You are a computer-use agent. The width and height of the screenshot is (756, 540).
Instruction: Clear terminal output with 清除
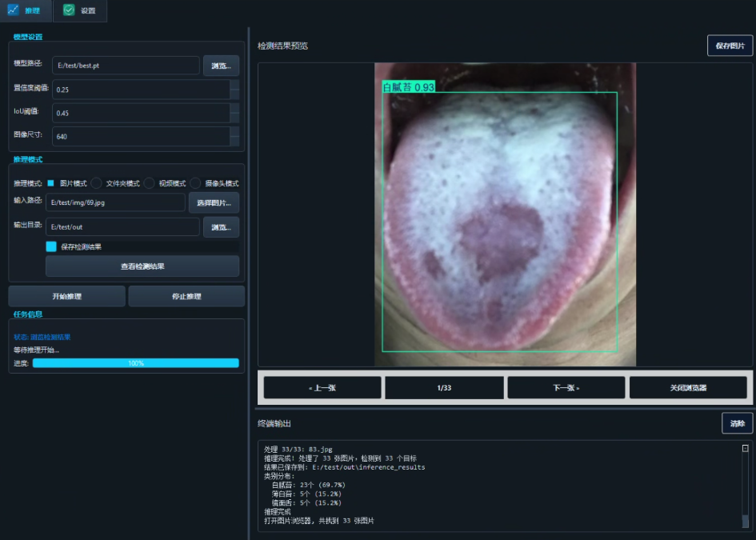(x=737, y=423)
